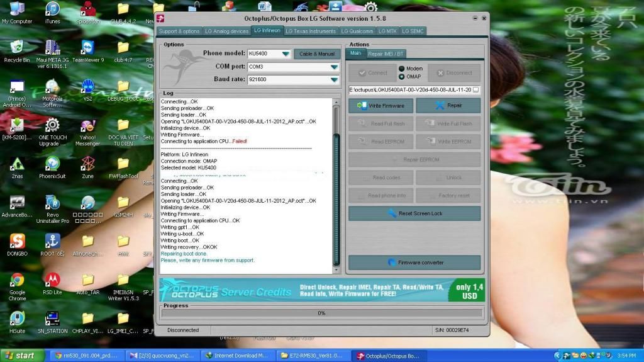Click the 0% progress bar
The height and width of the screenshot is (362, 644).
pos(321,313)
